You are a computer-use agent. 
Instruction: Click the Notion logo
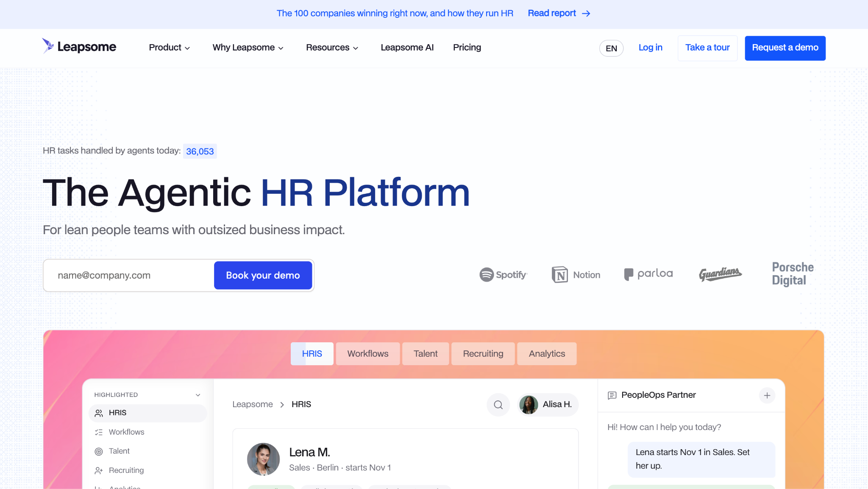point(576,275)
